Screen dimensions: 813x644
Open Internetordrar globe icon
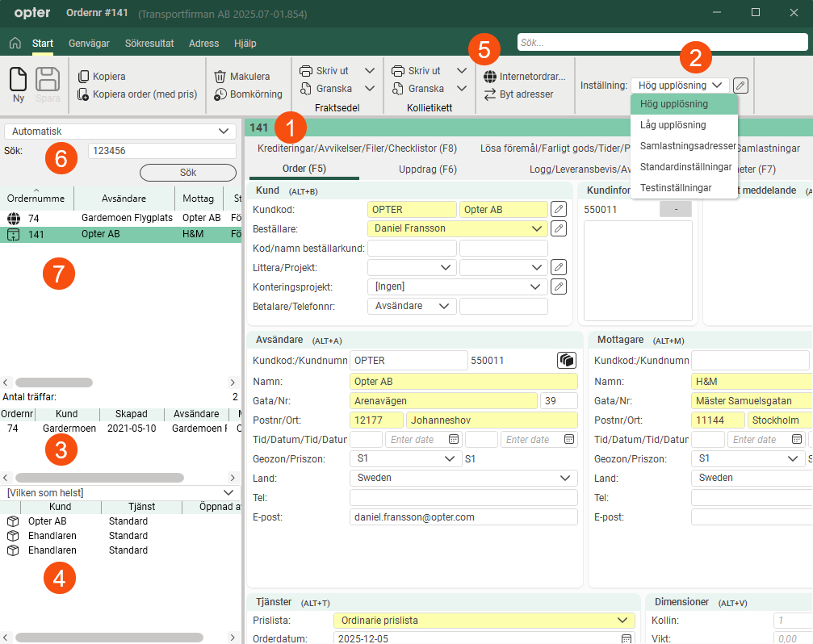click(490, 77)
